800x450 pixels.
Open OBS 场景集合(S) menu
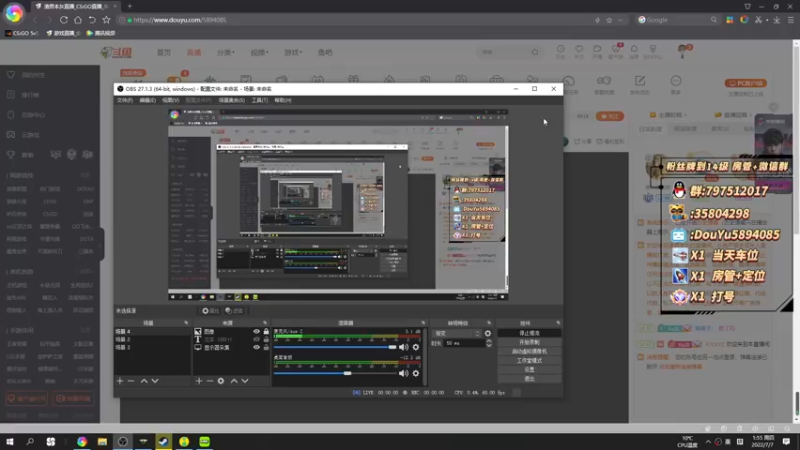tap(231, 101)
